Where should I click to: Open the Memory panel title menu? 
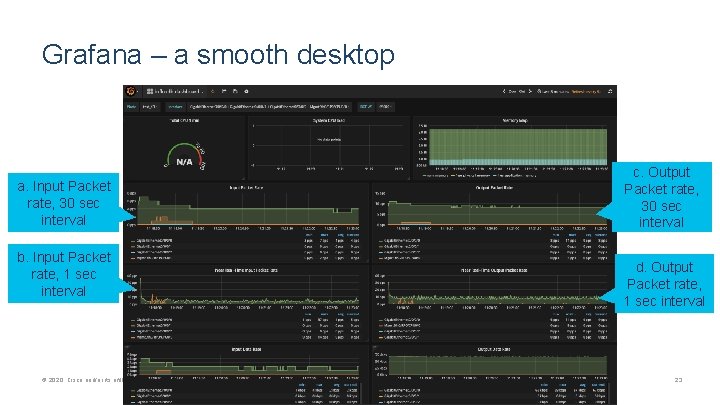tap(515, 120)
